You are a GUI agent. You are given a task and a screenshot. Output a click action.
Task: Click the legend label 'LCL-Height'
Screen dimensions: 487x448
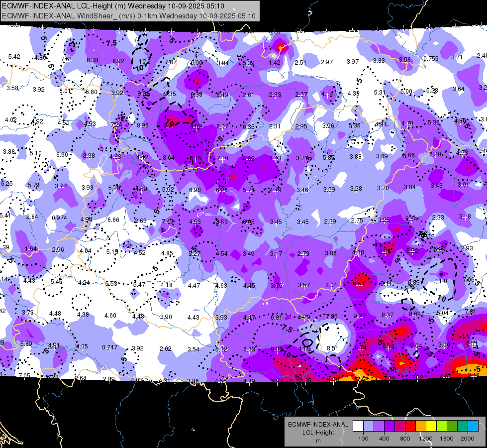318,433
